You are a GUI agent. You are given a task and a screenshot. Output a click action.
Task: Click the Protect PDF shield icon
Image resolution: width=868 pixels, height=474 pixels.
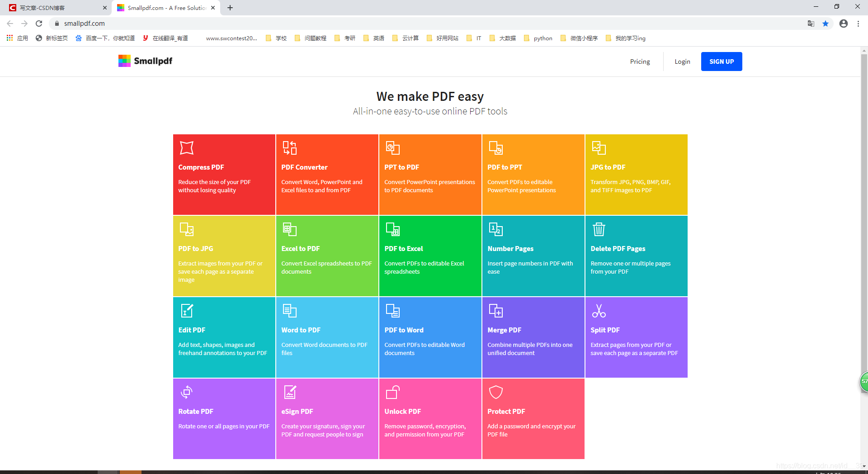click(496, 392)
